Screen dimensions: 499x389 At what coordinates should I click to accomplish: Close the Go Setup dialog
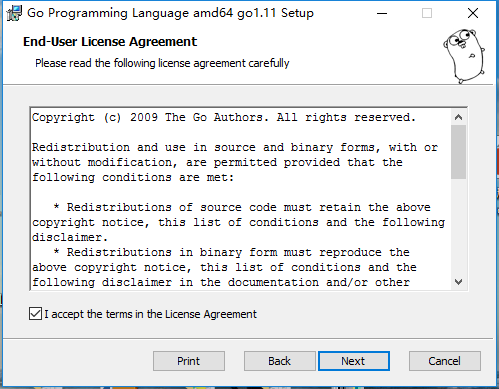473,13
